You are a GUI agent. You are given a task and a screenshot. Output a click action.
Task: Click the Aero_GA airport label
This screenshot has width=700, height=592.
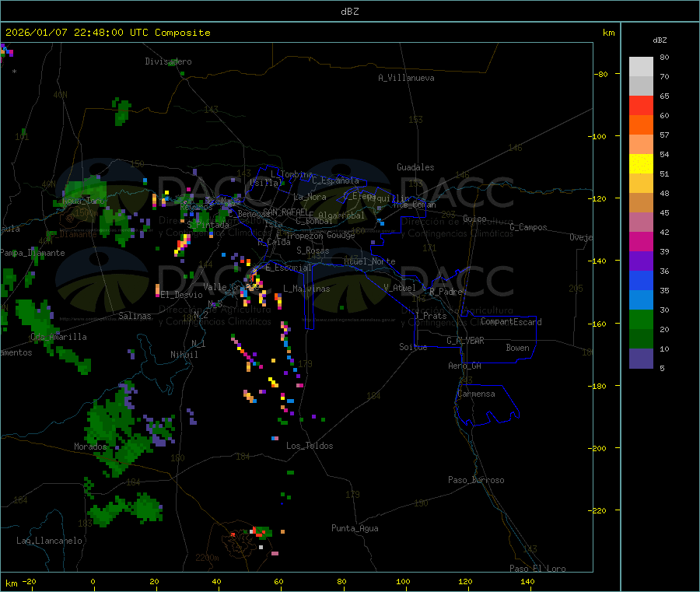coord(465,366)
